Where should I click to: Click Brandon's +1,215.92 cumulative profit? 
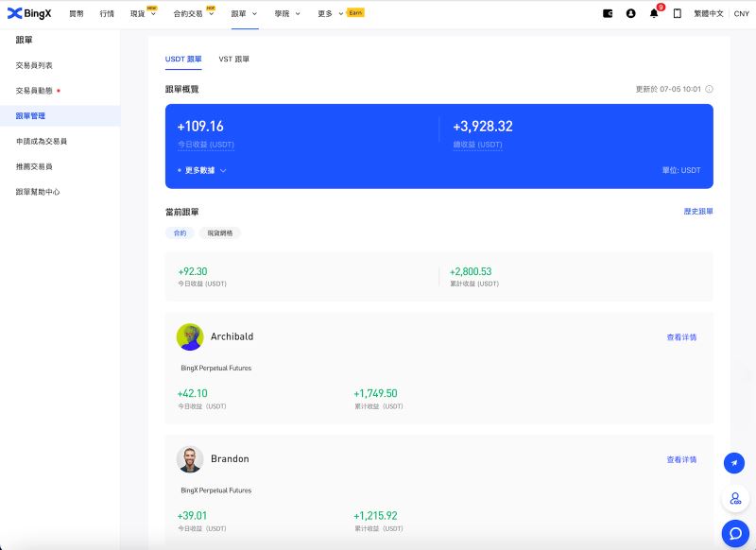[375, 516]
